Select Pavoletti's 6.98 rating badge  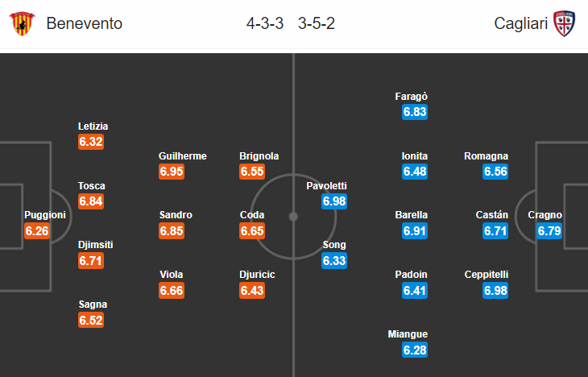(x=334, y=201)
